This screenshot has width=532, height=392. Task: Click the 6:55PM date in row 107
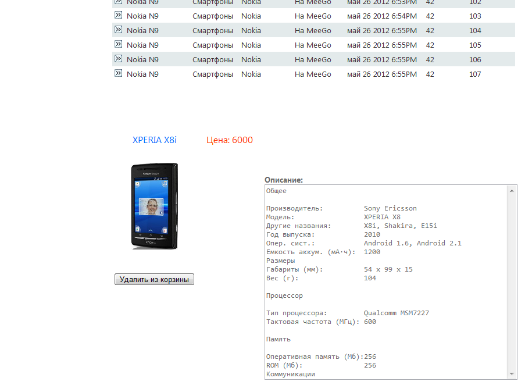[382, 74]
